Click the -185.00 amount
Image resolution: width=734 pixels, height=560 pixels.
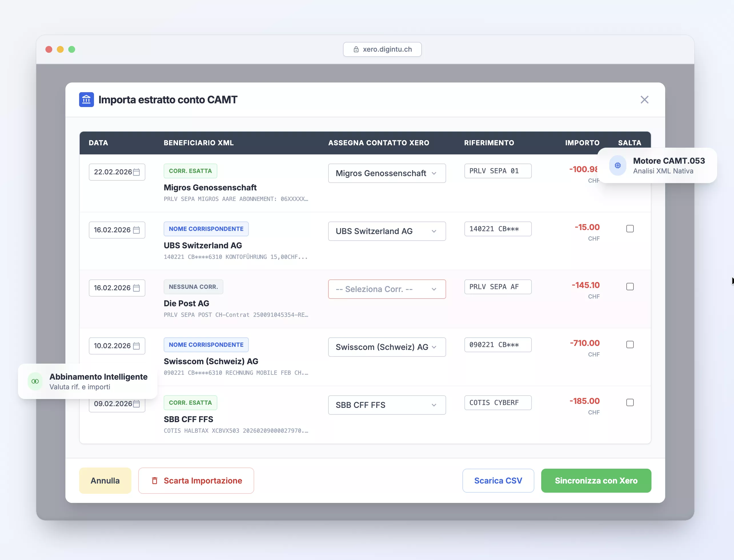coord(585,401)
